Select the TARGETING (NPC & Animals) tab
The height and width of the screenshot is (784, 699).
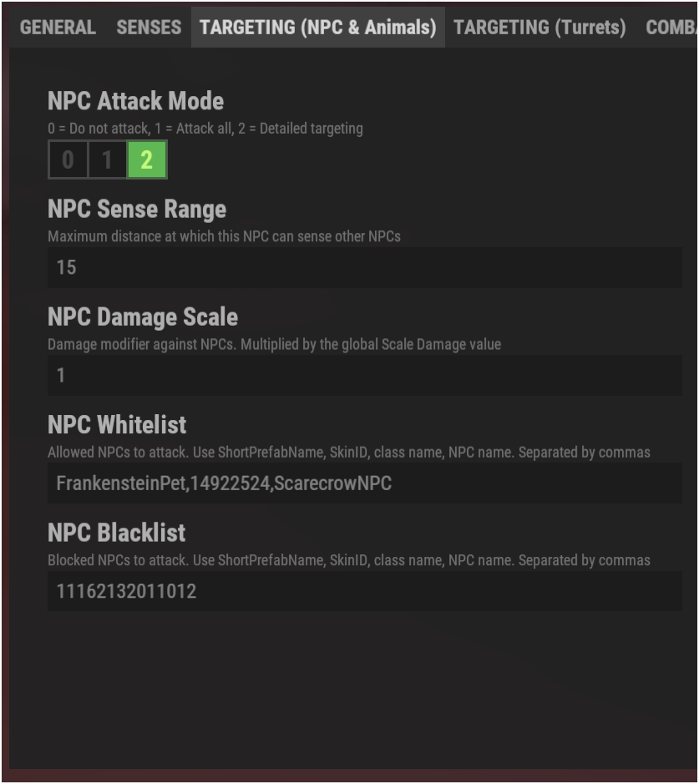[x=317, y=27]
